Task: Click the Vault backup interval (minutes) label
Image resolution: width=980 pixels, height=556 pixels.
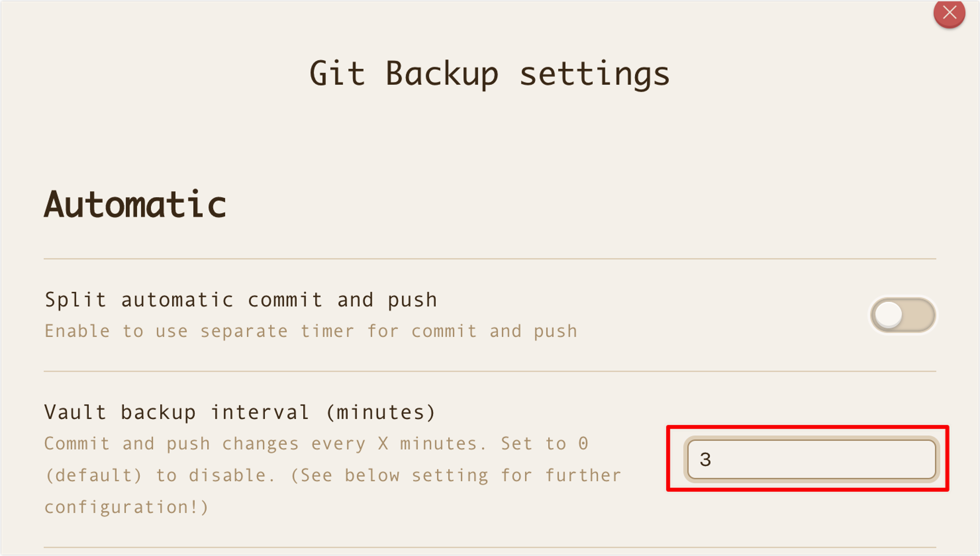Action: click(x=240, y=412)
